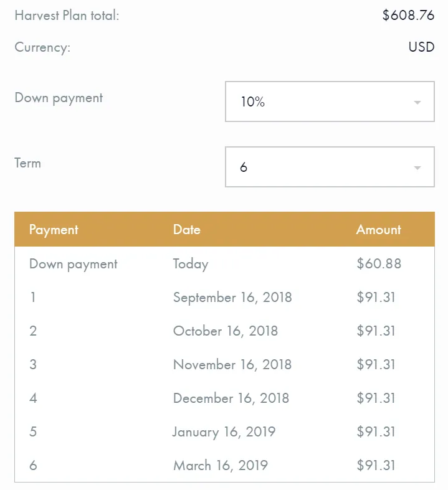Click the Payment column header

[x=54, y=230]
